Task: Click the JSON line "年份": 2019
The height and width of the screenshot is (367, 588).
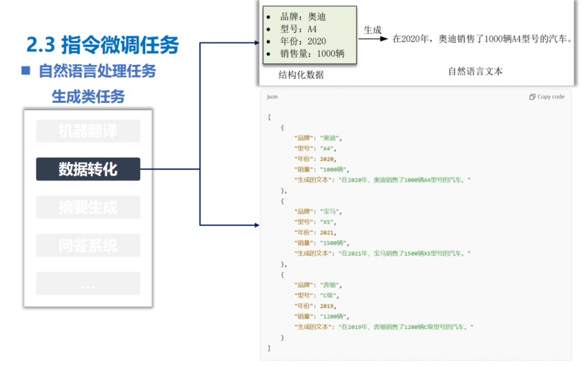Action: point(315,306)
